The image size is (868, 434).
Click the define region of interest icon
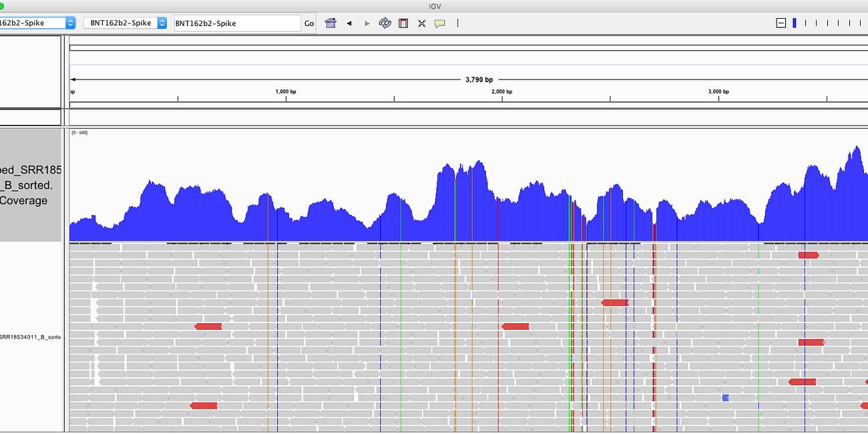(403, 23)
